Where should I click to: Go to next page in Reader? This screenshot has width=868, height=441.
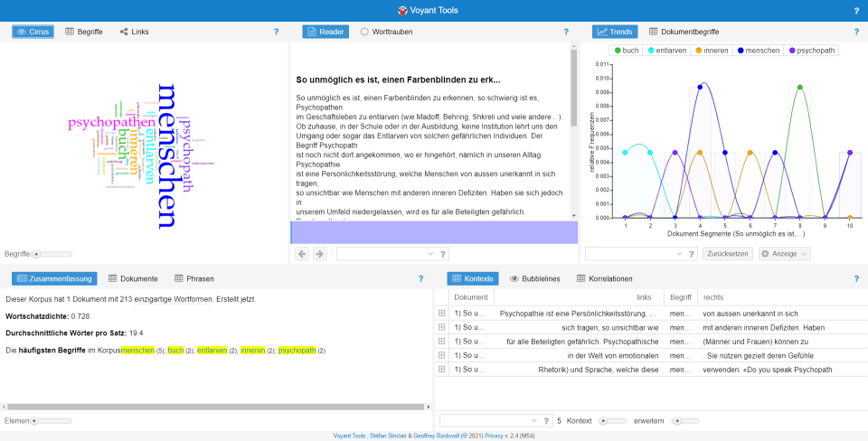pyautogui.click(x=319, y=254)
